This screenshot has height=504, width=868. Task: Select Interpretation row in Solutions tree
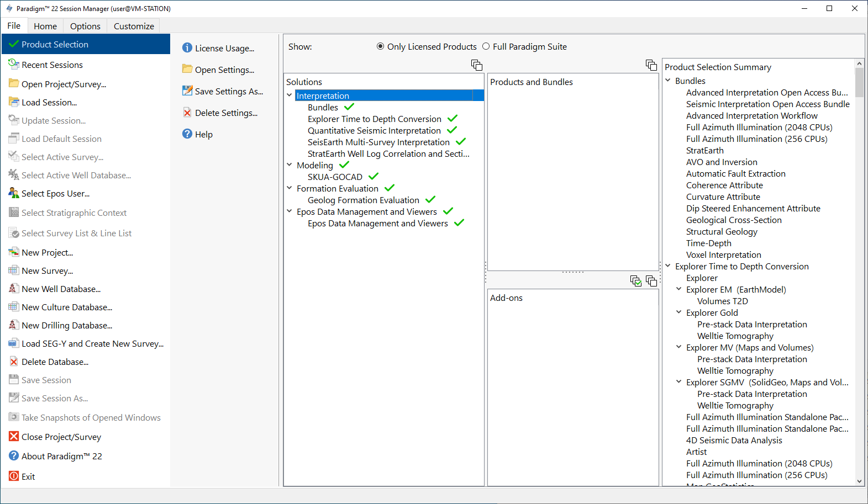(x=390, y=96)
